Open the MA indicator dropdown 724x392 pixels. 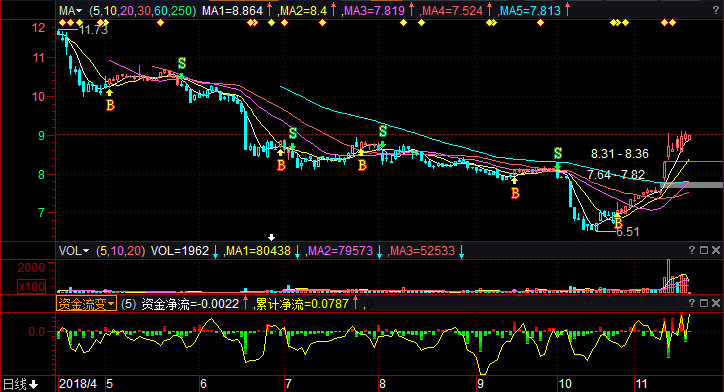click(70, 10)
